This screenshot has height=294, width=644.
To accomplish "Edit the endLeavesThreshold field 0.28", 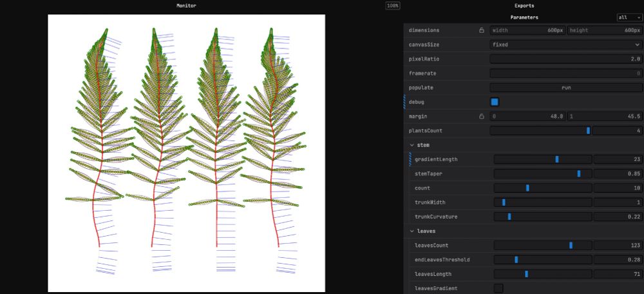I will [618, 260].
